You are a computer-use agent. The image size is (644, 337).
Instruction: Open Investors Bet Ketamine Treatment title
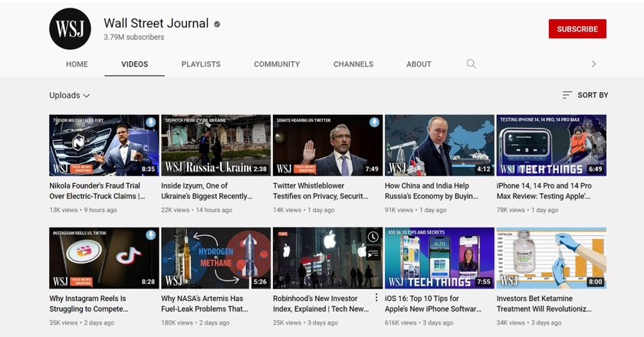click(x=544, y=304)
